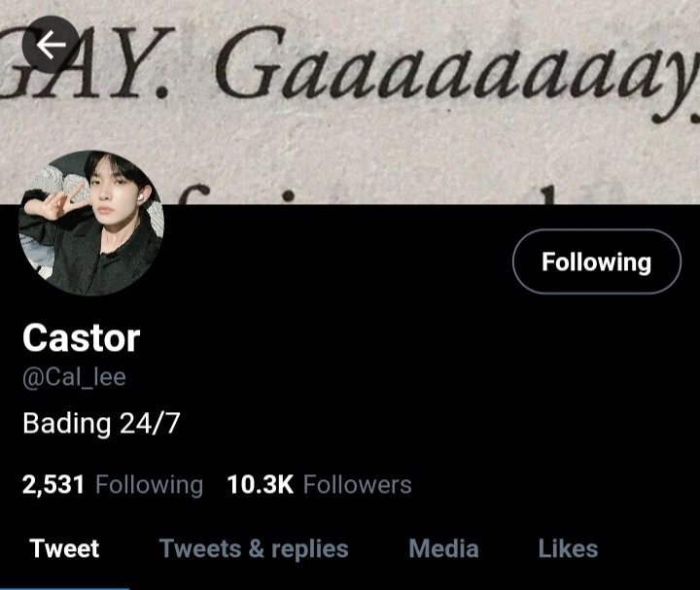Click the blue active indicator under Tweet
The height and width of the screenshot is (590, 700).
pos(64,589)
